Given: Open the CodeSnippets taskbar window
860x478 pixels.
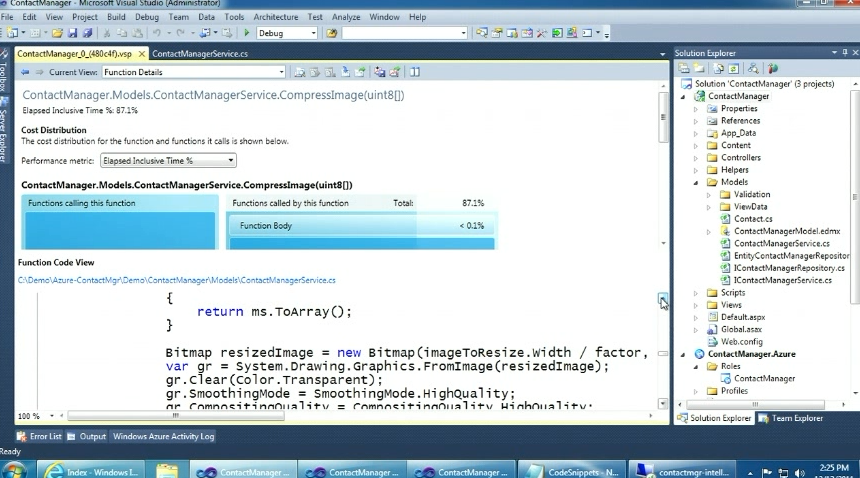Looking at the screenshot, I should click(572, 472).
